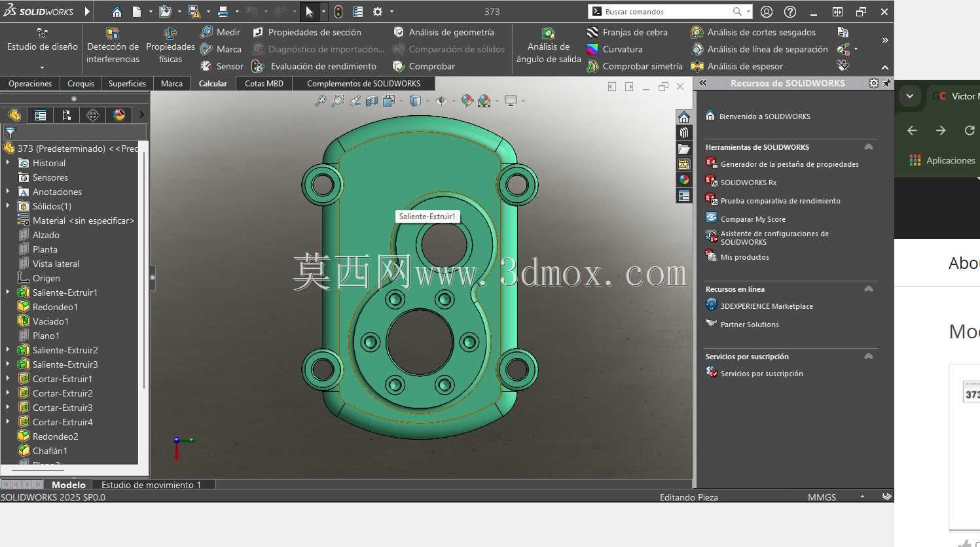
Task: Open Análisis de espesor tool
Action: 737,66
